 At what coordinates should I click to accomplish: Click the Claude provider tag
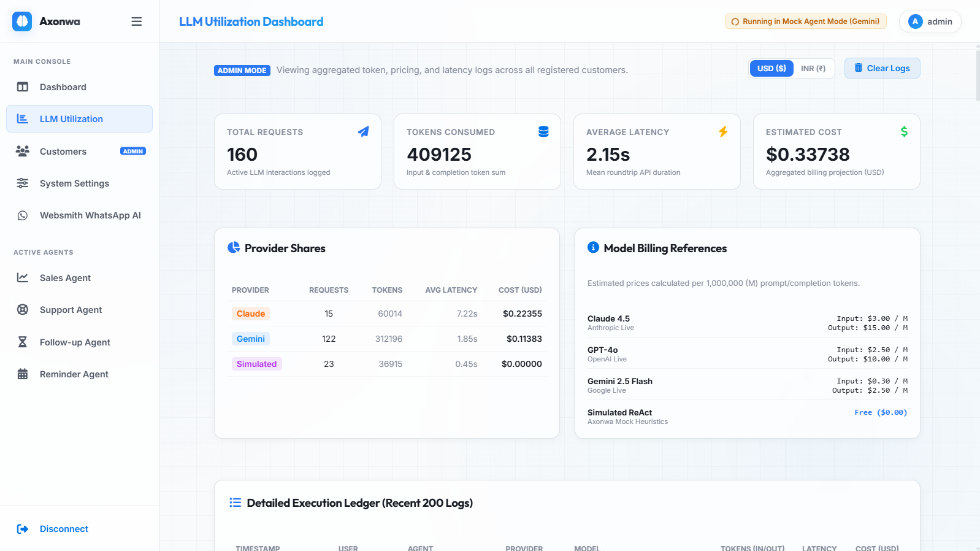pos(251,314)
